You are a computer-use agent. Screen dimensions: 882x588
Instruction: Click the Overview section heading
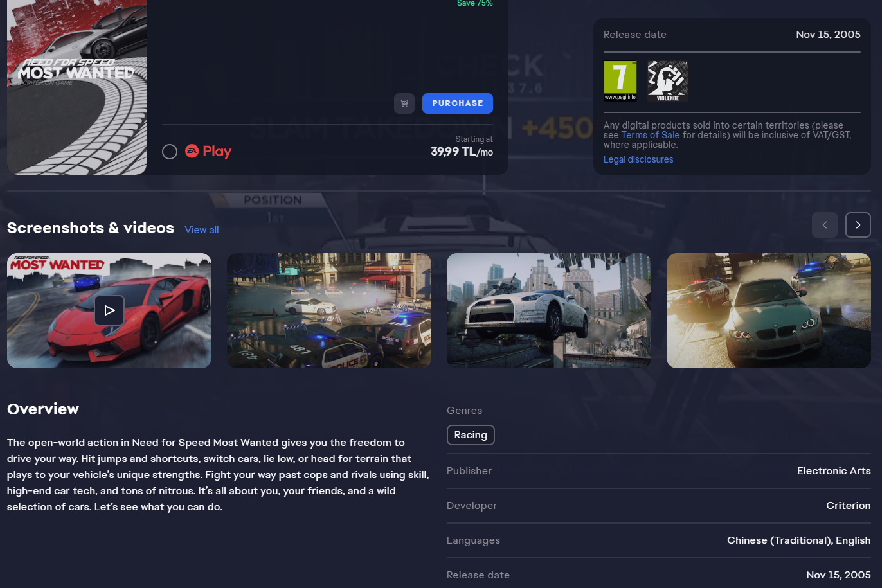click(x=43, y=409)
